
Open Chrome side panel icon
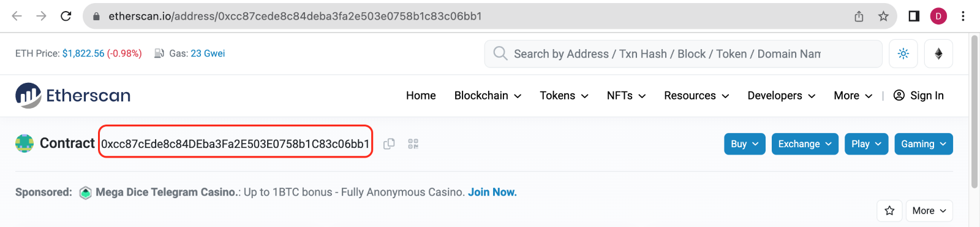tap(914, 16)
